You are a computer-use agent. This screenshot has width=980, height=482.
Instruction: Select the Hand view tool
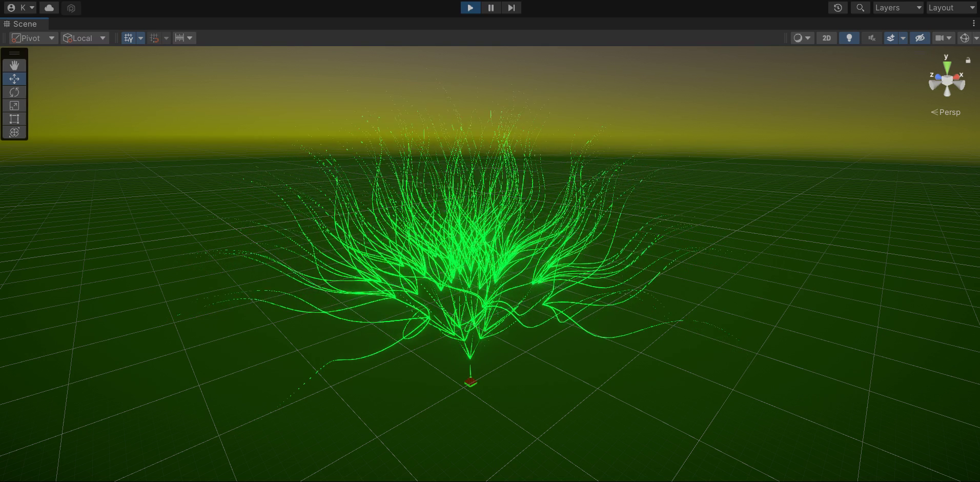(x=14, y=65)
